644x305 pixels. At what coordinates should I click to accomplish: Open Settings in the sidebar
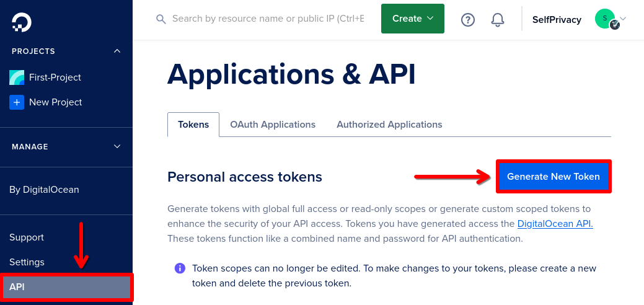(27, 262)
